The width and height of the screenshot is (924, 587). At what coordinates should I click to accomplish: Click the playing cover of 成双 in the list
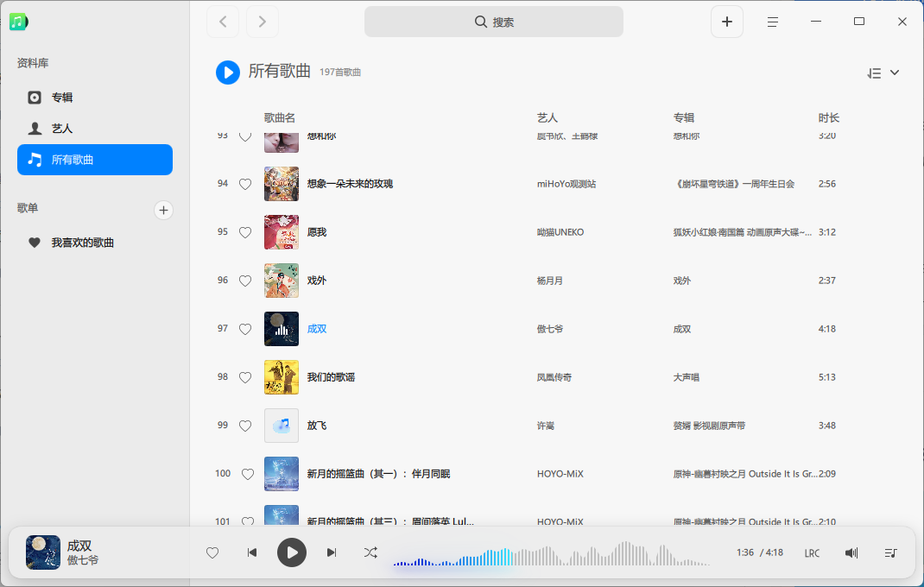(x=282, y=329)
